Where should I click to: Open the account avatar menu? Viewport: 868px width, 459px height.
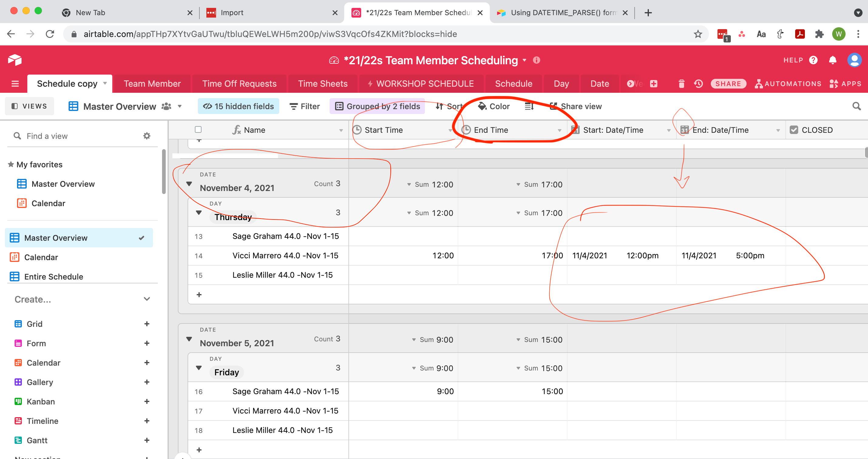pyautogui.click(x=854, y=60)
